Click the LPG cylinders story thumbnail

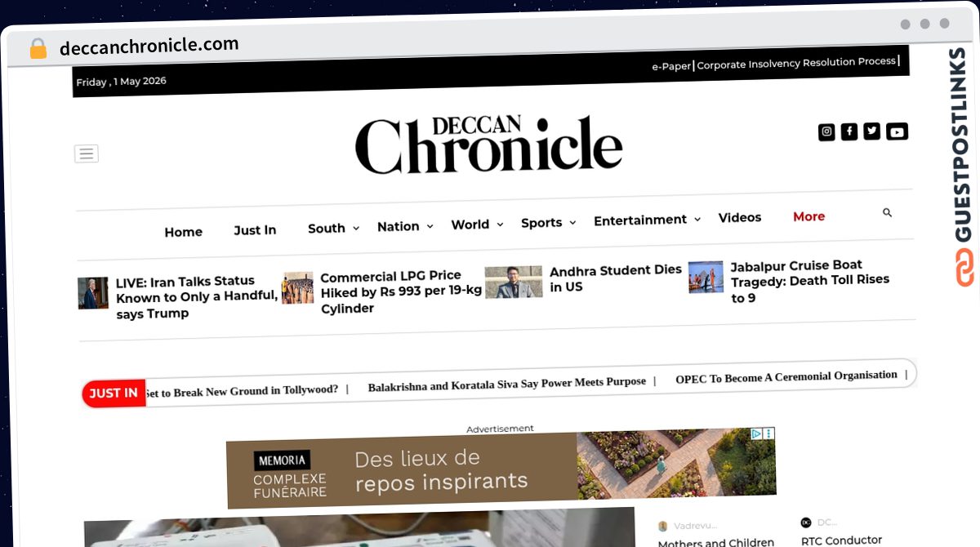coord(297,288)
